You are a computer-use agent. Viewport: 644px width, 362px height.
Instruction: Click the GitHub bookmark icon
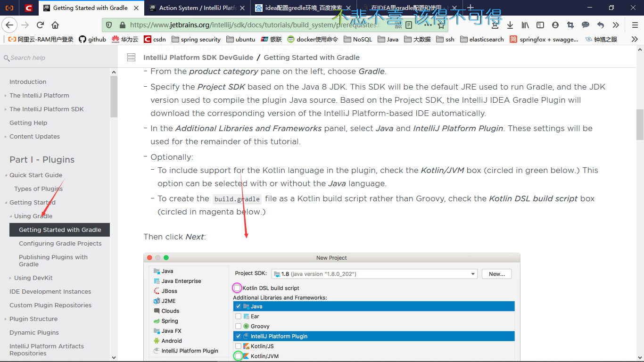[82, 39]
